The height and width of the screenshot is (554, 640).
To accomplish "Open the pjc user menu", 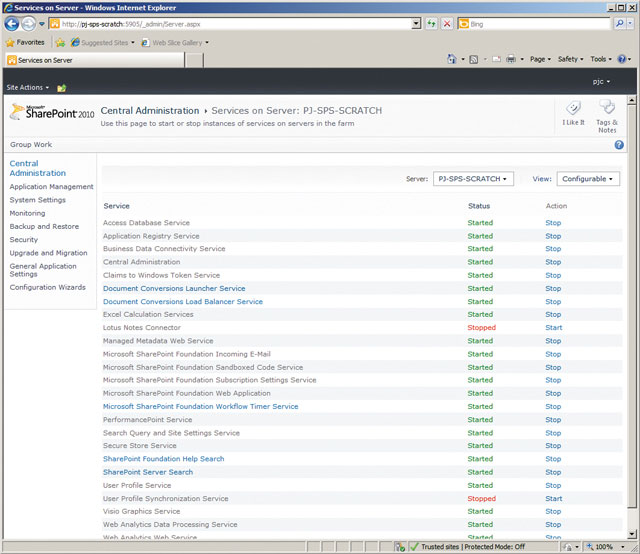I will 601,82.
